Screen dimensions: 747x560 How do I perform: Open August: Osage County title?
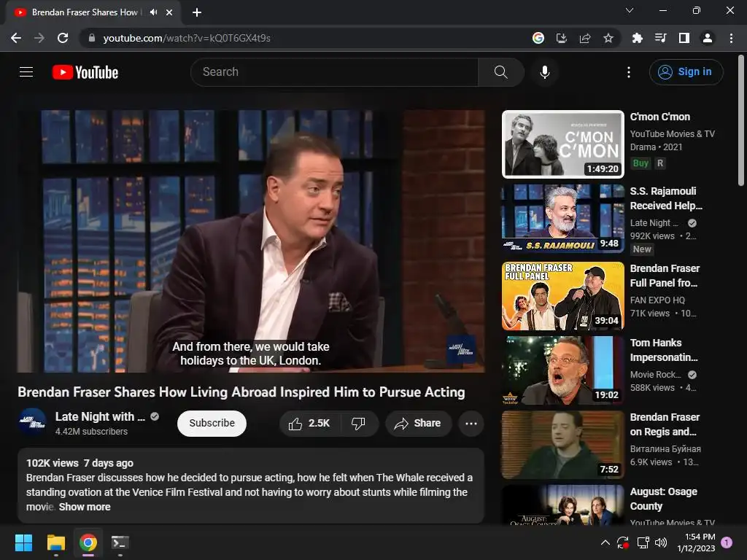point(663,499)
